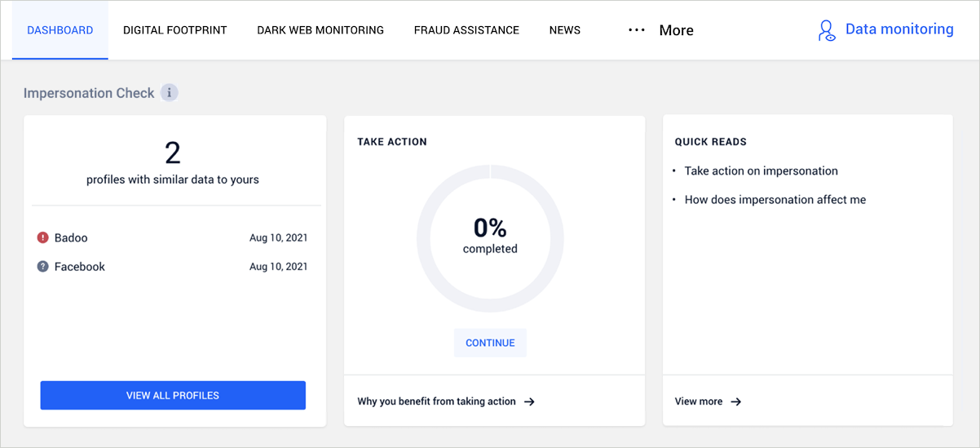Click the 0% completed progress ring

(x=490, y=238)
